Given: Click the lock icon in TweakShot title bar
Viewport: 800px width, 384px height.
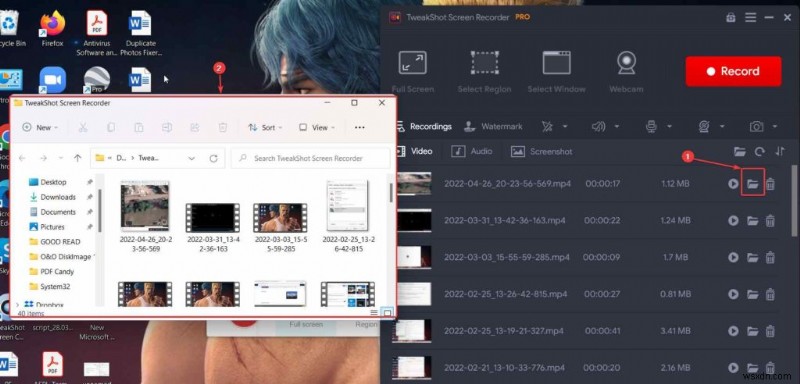Looking at the screenshot, I should pyautogui.click(x=731, y=17).
